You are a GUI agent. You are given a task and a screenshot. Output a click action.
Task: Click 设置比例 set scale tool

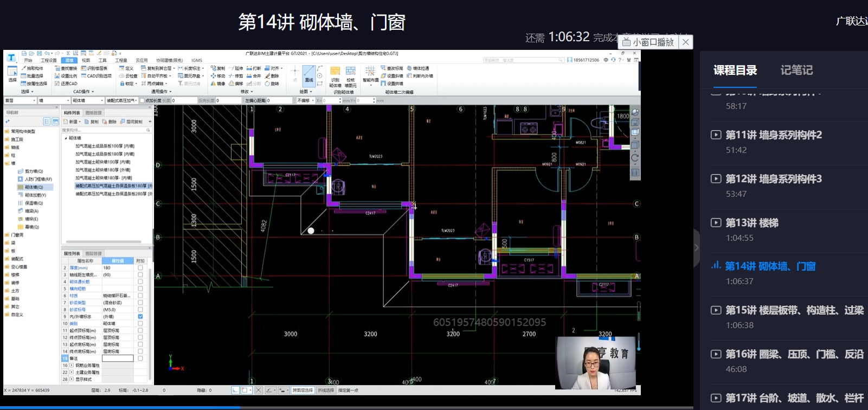[x=66, y=76]
